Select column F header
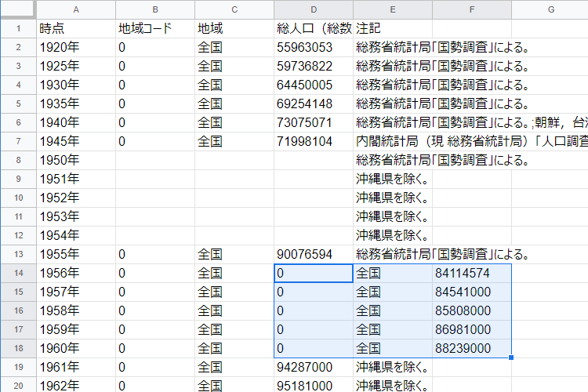The width and height of the screenshot is (588, 392). point(472,9)
